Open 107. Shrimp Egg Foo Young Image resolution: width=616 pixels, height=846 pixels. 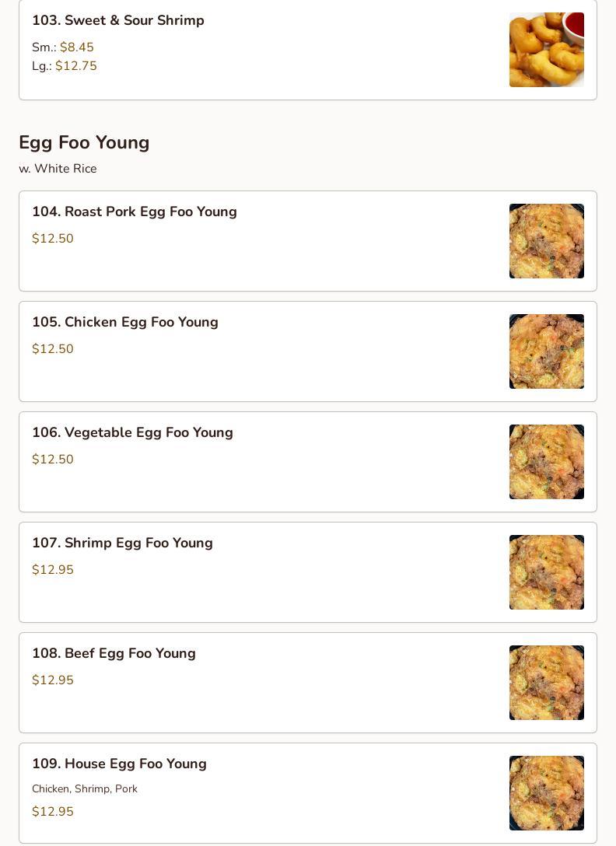coord(122,543)
